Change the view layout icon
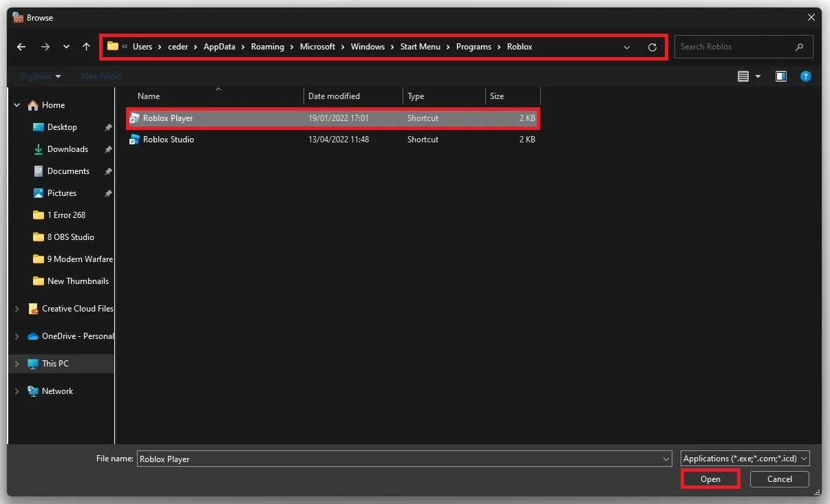Viewport: 830px width, 504px height. [x=743, y=76]
